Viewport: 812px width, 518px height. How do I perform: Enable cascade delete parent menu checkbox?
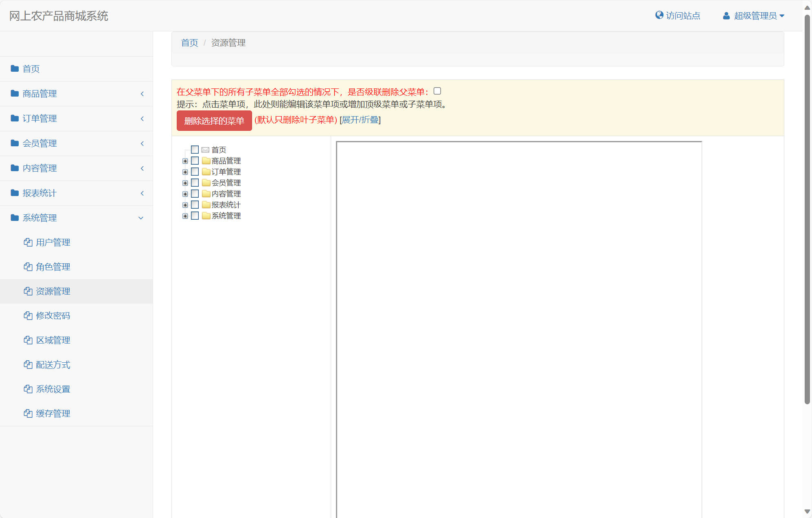click(x=437, y=91)
